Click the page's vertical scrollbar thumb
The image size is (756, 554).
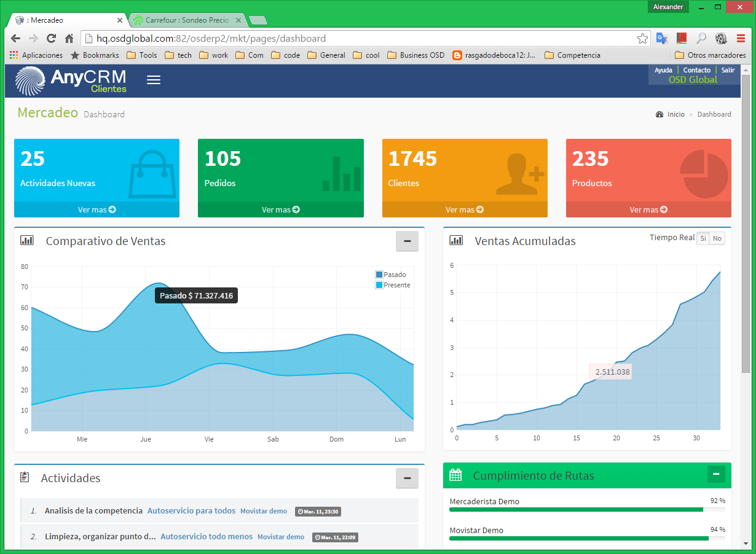746,223
